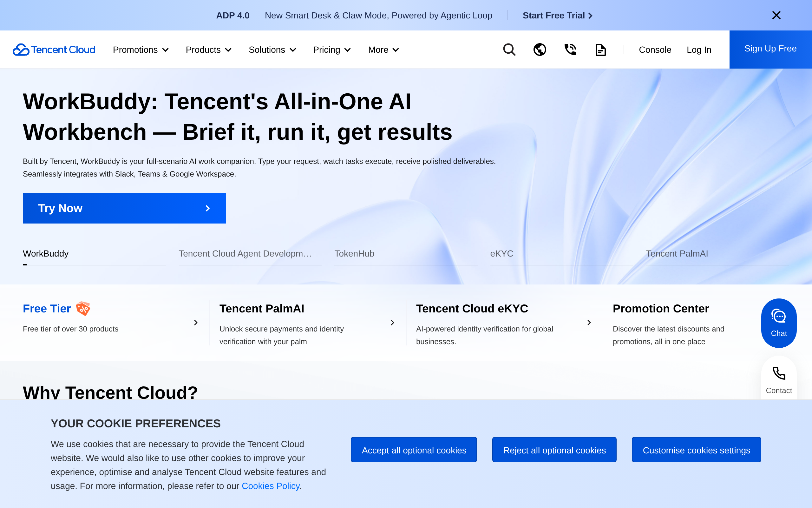This screenshot has height=508, width=812.
Task: Expand the More dropdown menu
Action: point(383,50)
